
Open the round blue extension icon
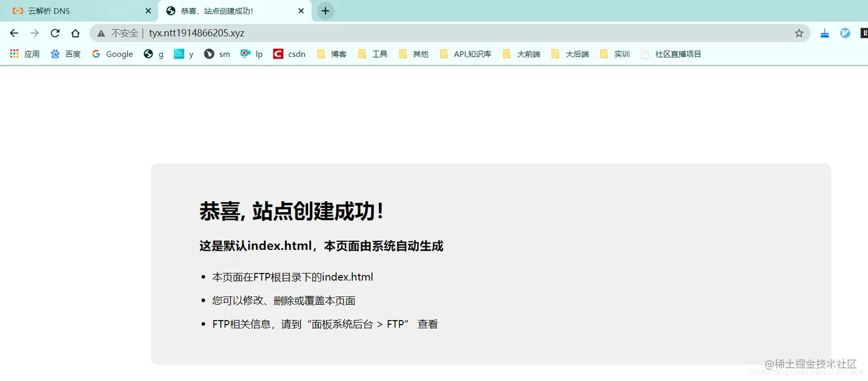coord(845,33)
